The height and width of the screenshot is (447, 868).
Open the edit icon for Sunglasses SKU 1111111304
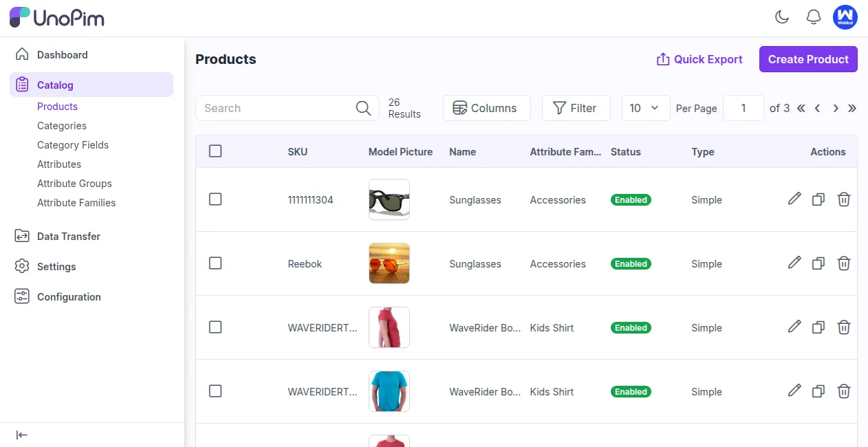[x=794, y=199]
